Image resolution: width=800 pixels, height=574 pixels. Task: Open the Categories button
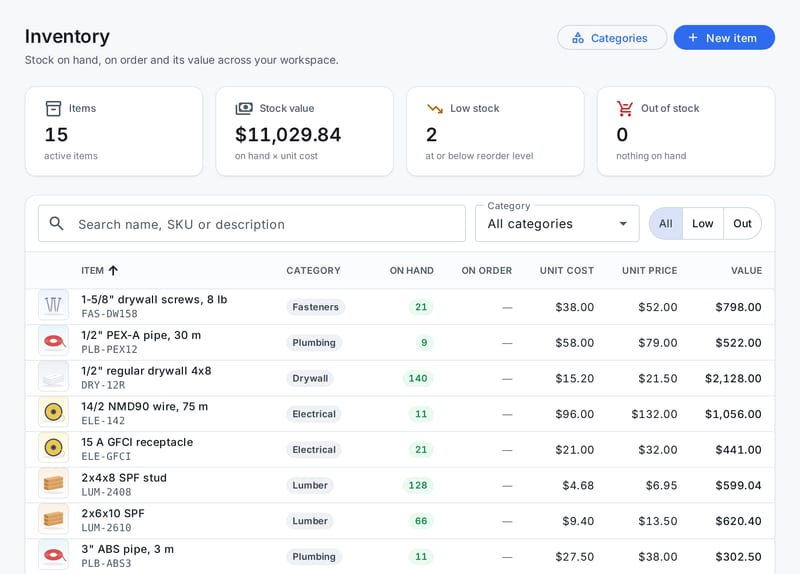(x=612, y=38)
